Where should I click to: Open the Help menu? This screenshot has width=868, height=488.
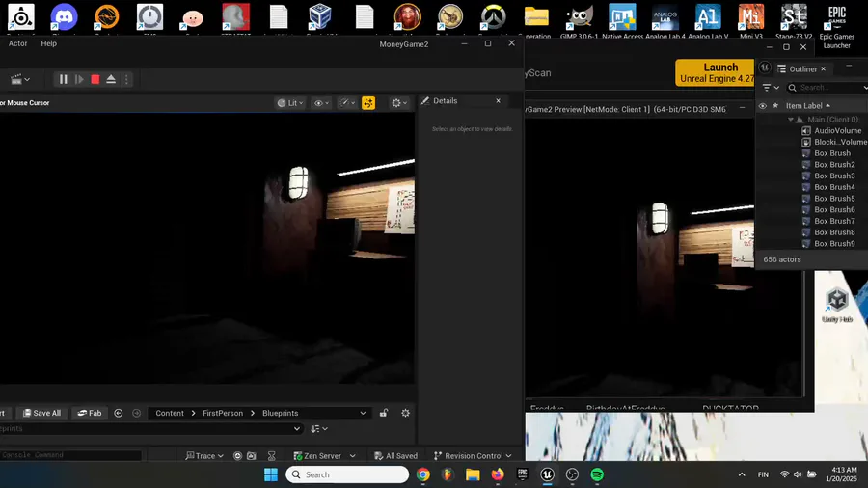coord(49,43)
